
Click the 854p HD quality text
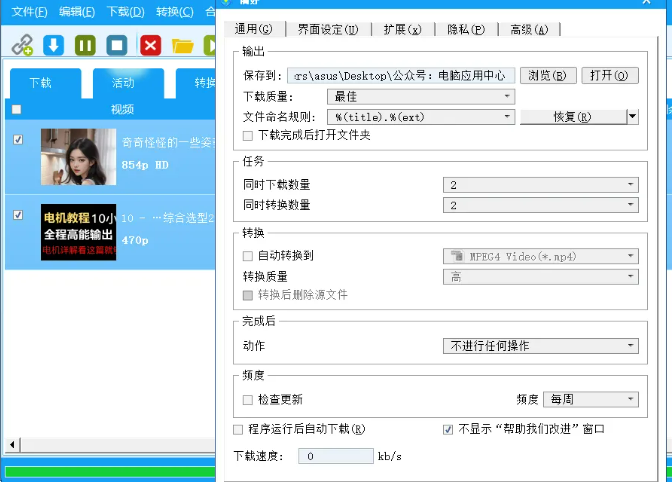click(145, 165)
